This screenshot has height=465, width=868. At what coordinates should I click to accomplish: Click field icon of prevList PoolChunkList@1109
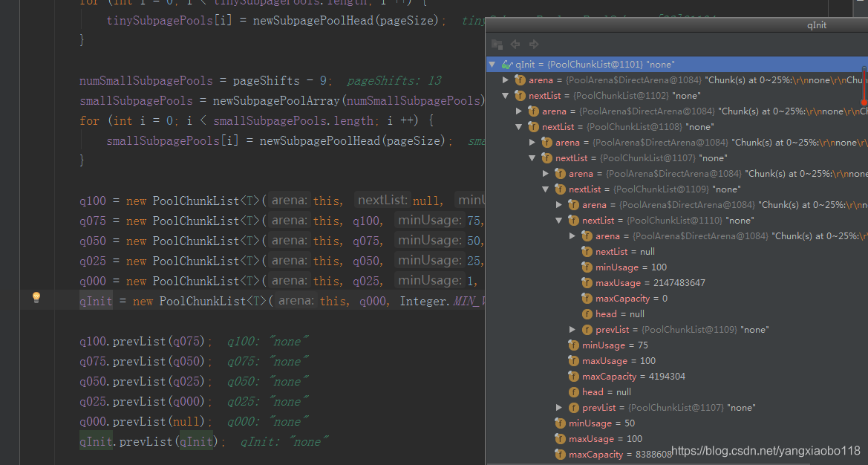[x=587, y=329]
